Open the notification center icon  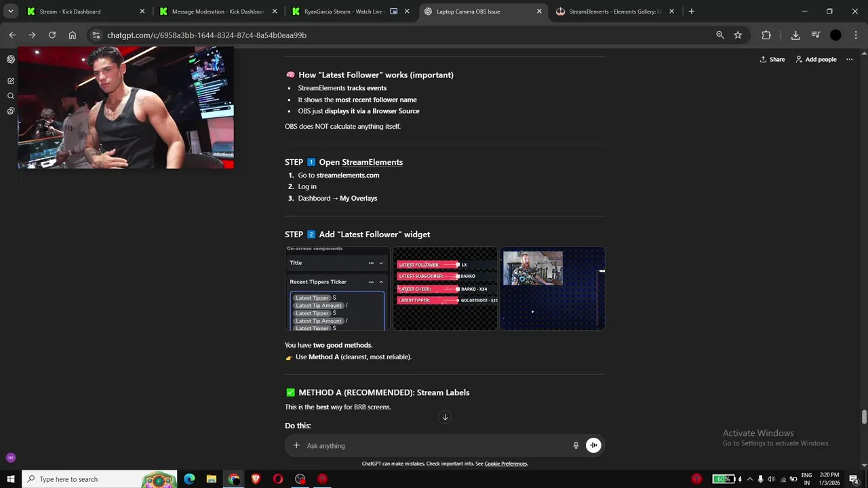[x=854, y=479]
